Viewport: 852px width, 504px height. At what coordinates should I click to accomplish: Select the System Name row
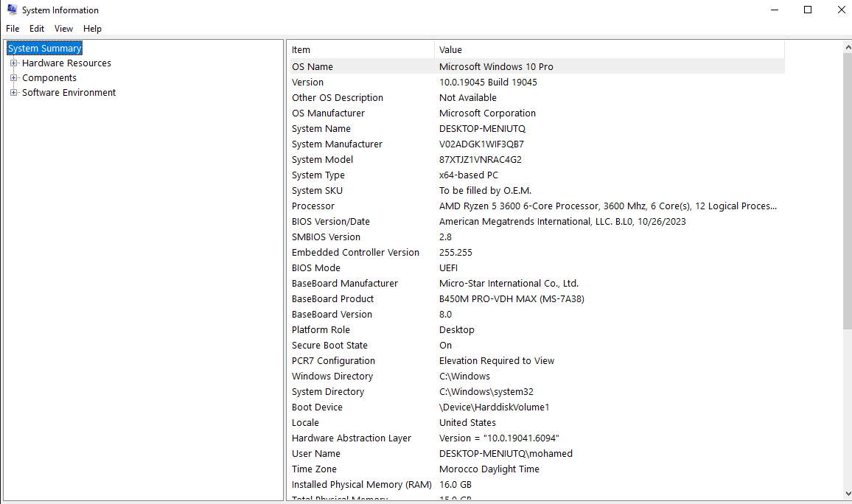click(537, 129)
